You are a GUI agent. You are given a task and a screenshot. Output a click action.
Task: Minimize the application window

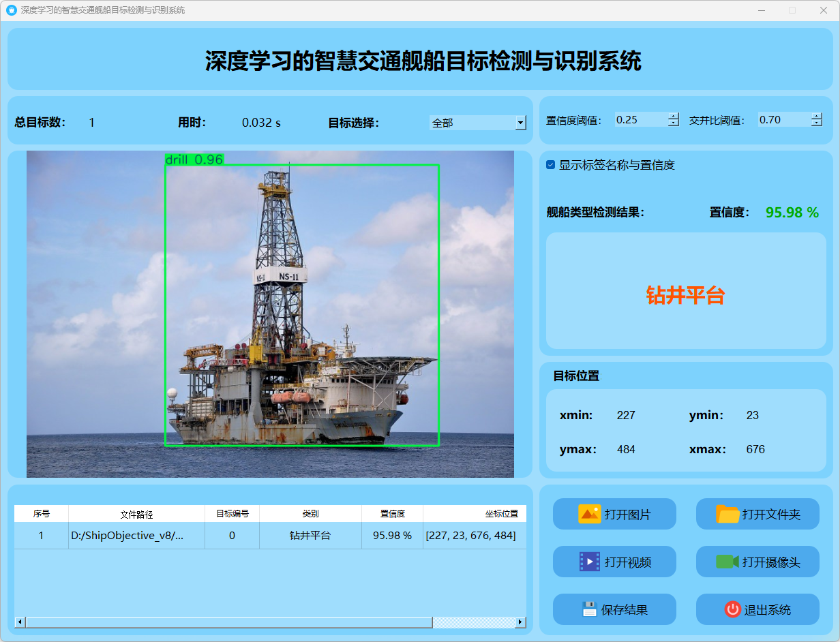click(761, 10)
